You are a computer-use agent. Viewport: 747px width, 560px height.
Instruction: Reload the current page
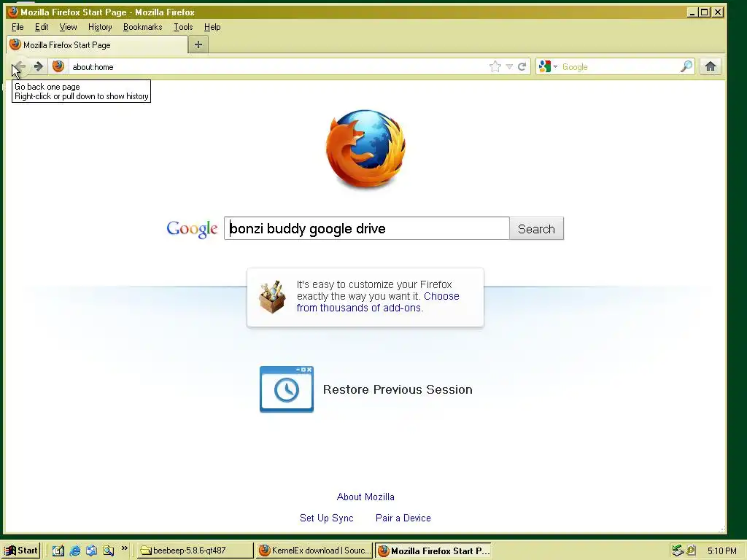click(x=522, y=66)
